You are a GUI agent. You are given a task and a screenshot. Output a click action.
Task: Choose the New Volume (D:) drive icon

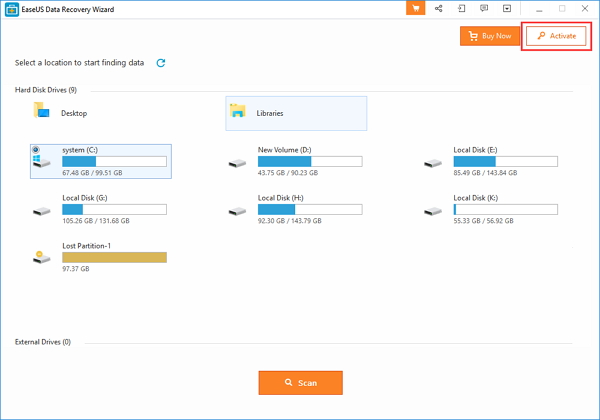point(237,160)
